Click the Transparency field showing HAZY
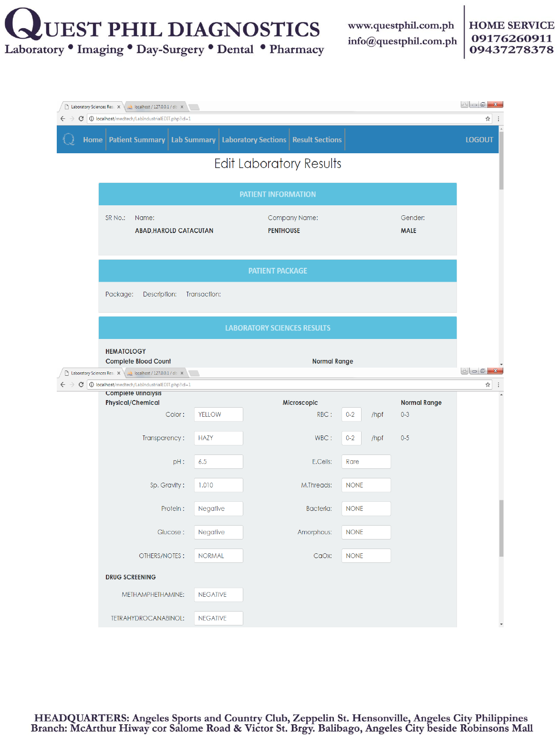The height and width of the screenshot is (740, 560). coord(218,438)
